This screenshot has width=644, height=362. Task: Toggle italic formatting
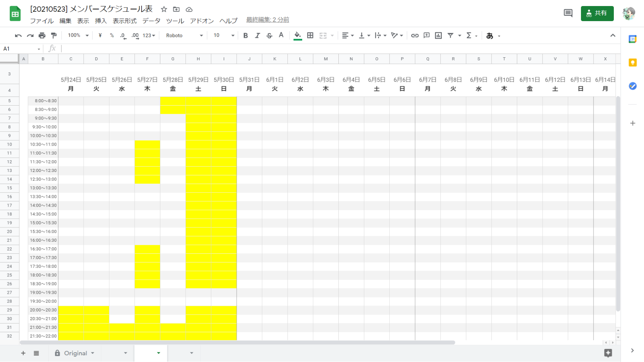(257, 35)
